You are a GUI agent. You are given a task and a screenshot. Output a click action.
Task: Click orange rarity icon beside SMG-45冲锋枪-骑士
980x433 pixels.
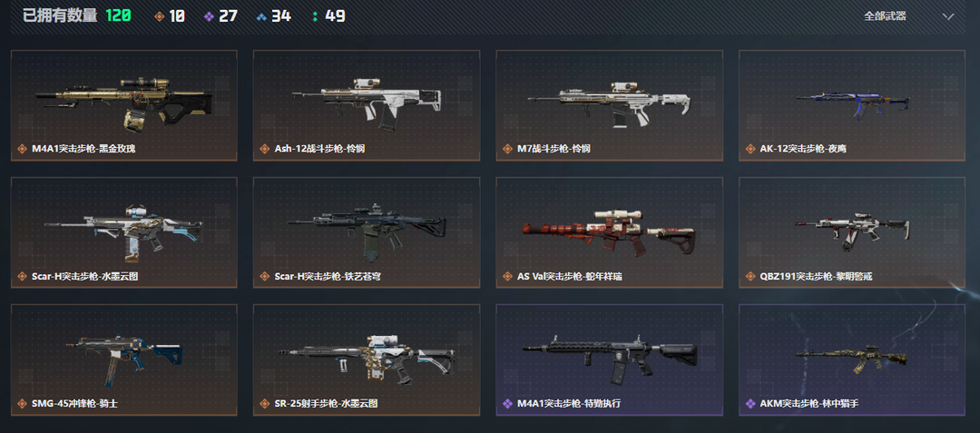point(22,404)
